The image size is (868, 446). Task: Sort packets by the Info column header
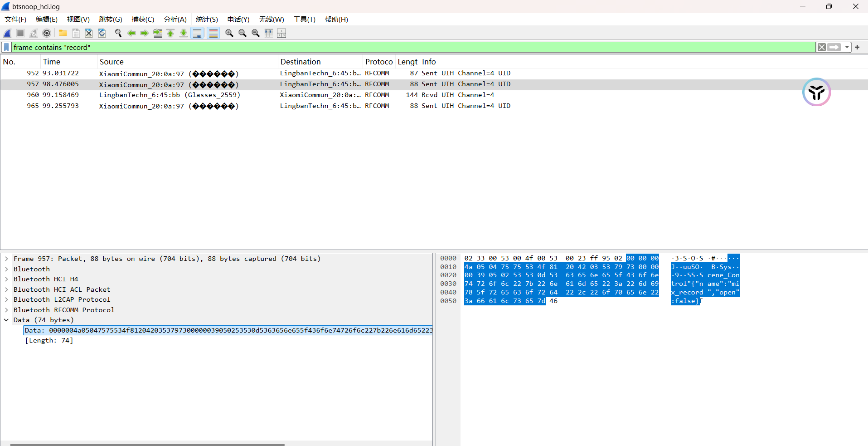[x=644, y=62]
